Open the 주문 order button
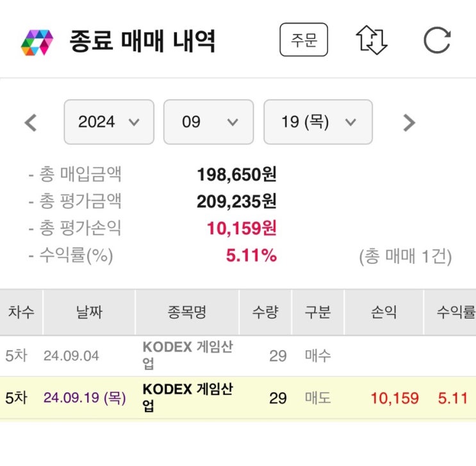 (x=304, y=40)
